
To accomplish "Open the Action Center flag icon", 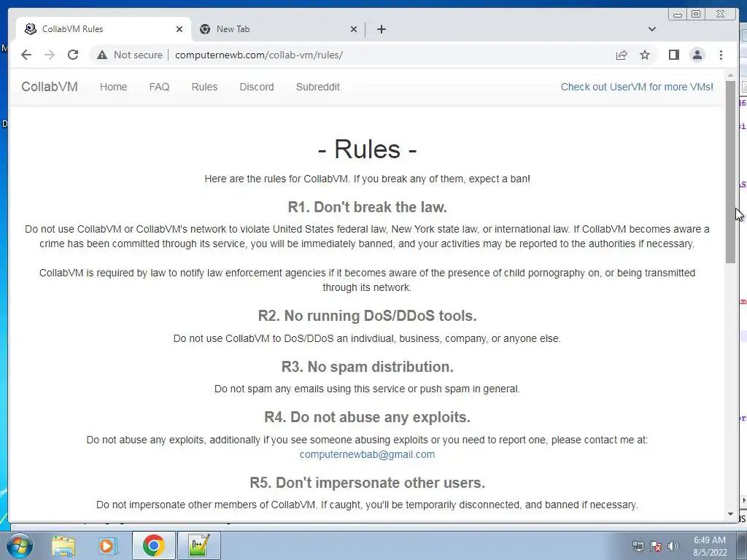I will point(656,546).
